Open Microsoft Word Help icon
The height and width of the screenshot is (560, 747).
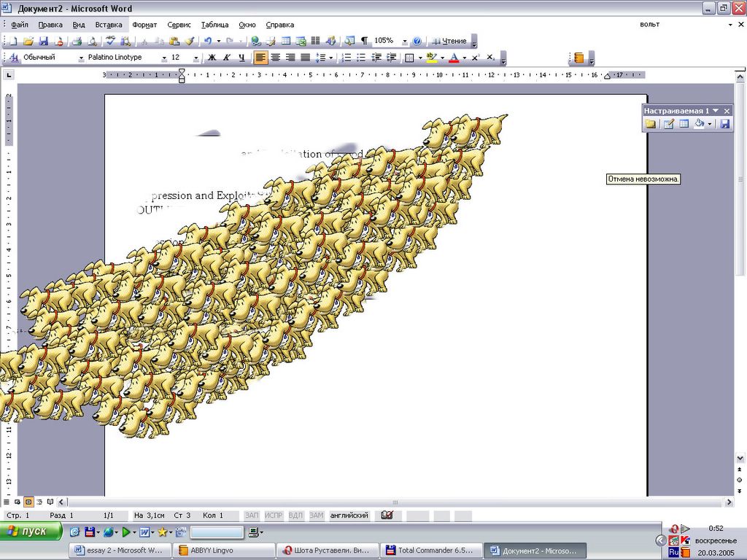pyautogui.click(x=417, y=42)
